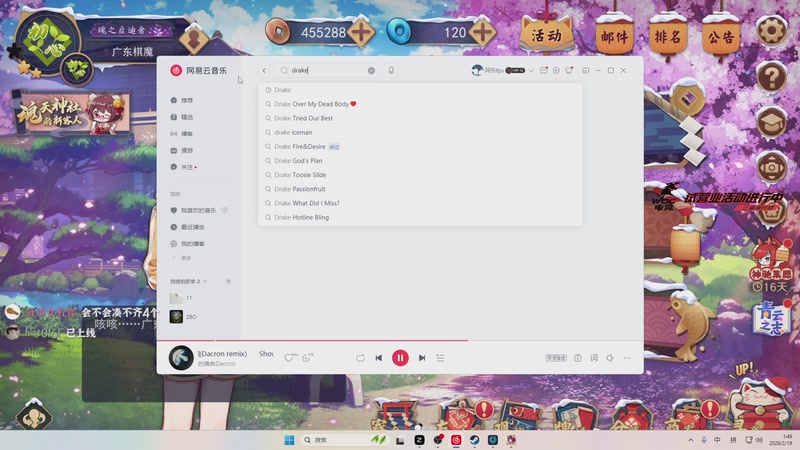This screenshot has width=800, height=450.
Task: Open the game 活动 events button
Action: tap(546, 34)
